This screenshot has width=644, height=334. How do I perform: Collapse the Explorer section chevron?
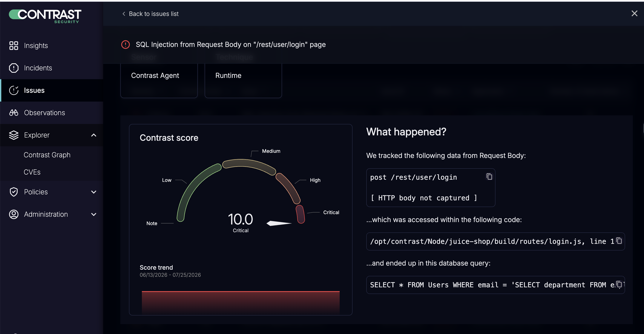(94, 135)
